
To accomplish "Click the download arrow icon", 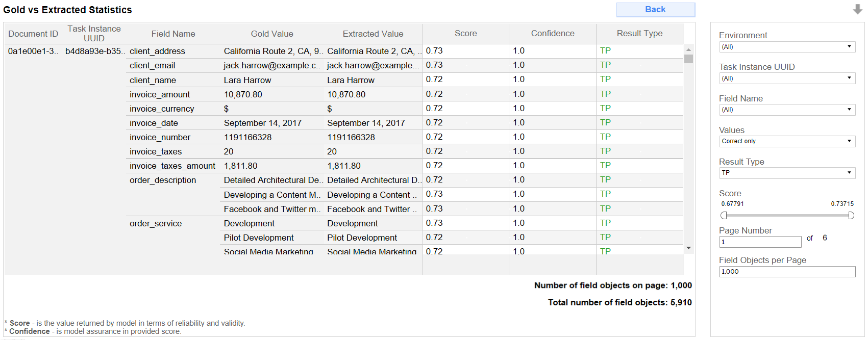I will coord(857,9).
